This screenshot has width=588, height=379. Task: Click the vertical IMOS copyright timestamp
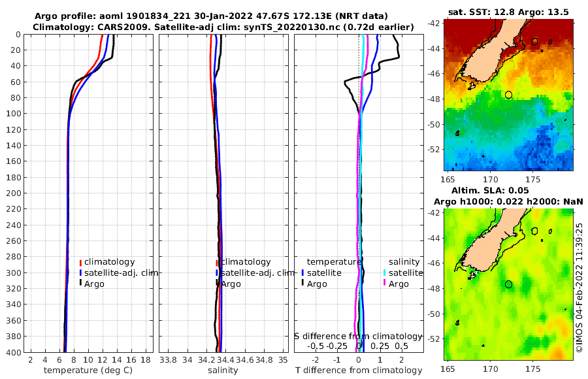580,288
